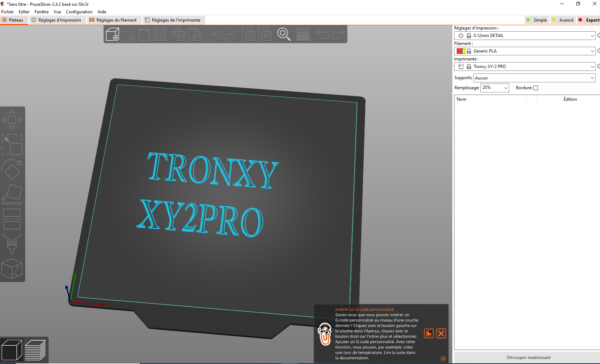
Task: Click the Undo arrow icon
Action: click(x=322, y=34)
